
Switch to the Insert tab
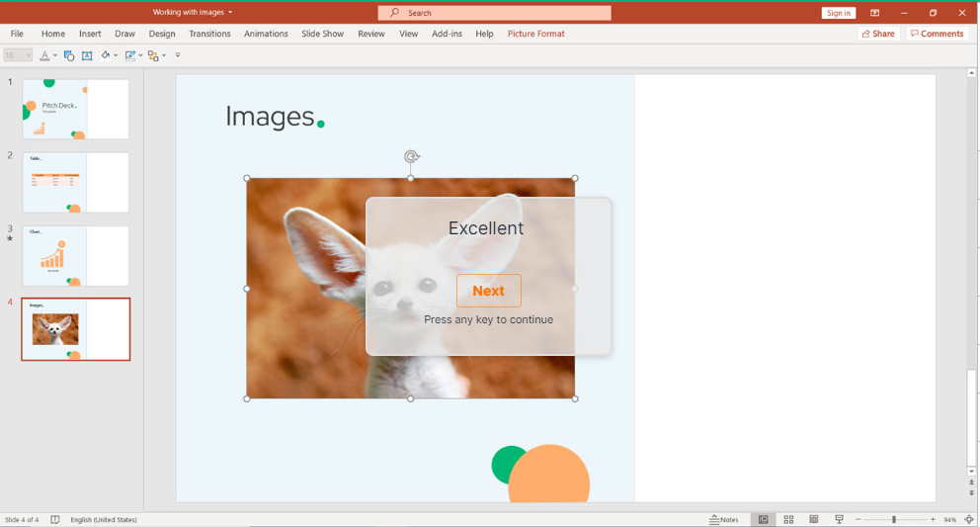(90, 34)
